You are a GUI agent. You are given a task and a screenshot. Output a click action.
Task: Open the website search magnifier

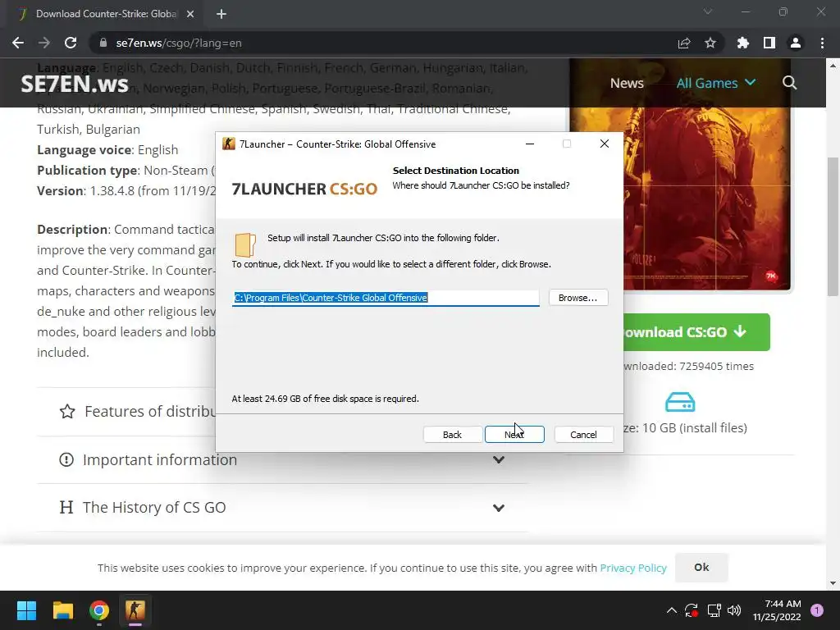point(789,83)
